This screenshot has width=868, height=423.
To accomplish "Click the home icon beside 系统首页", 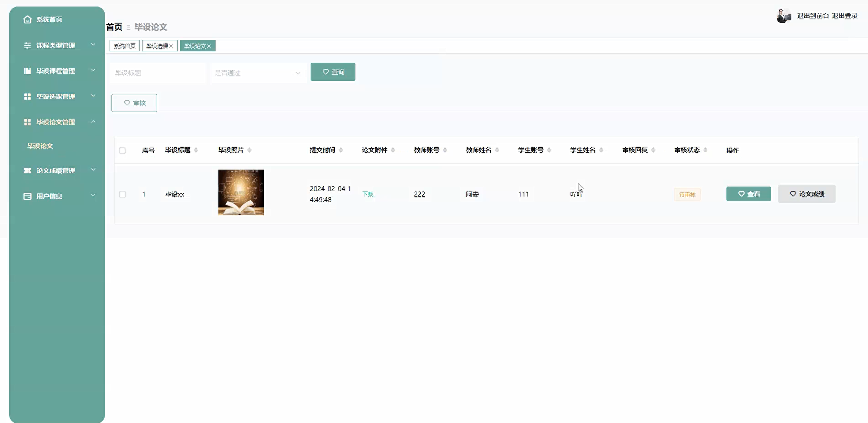I will 27,20.
